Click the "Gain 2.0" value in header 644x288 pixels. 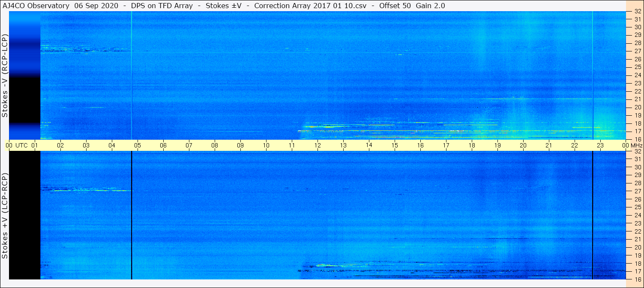[431, 6]
